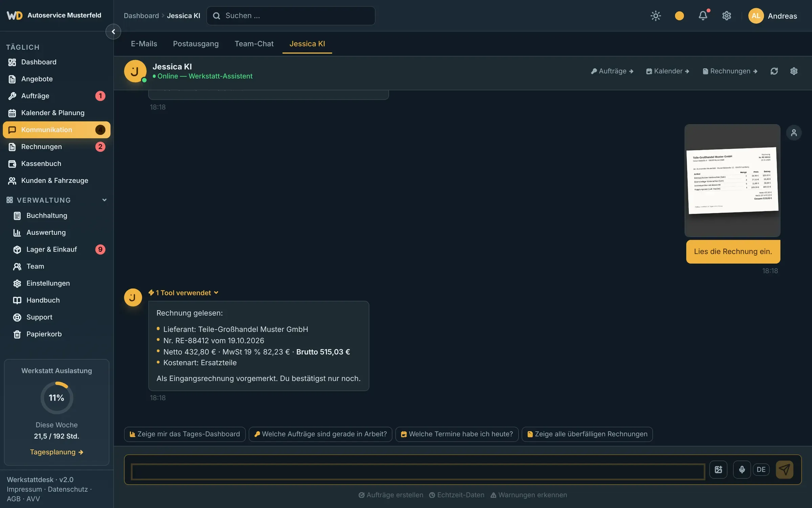The width and height of the screenshot is (812, 508).
Task: Toggle light mode with the sun icon
Action: click(x=655, y=16)
